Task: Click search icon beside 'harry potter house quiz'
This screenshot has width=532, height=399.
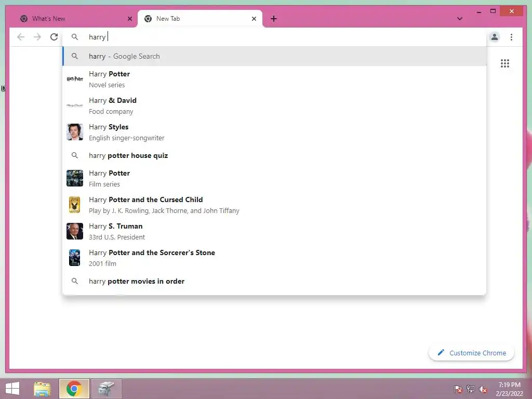Action: (x=75, y=155)
